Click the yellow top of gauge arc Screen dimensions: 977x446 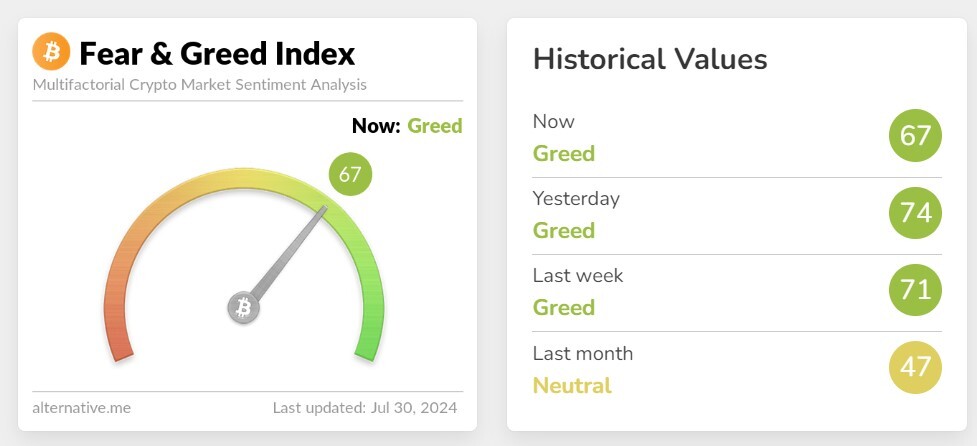pos(244,178)
